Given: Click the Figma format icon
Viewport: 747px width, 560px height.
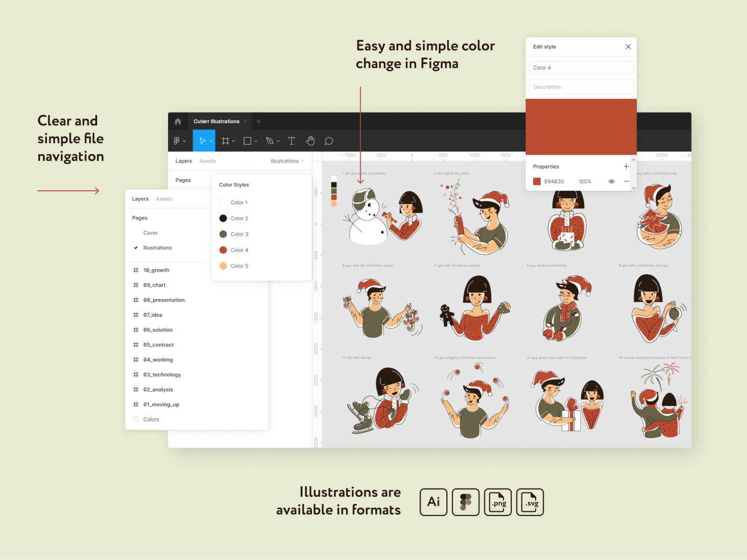Looking at the screenshot, I should click(x=466, y=502).
